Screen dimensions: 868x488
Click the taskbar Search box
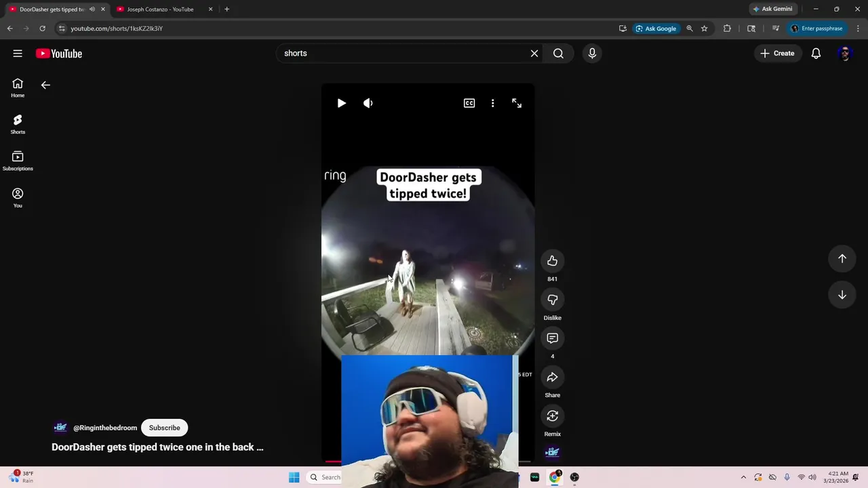pyautogui.click(x=324, y=477)
